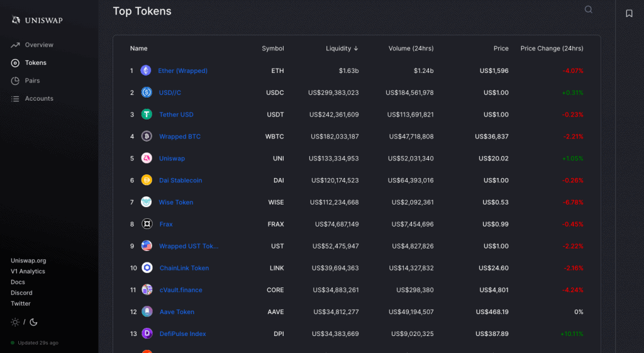
Task: Sort table by Volume (24hrs) column
Action: (x=411, y=48)
